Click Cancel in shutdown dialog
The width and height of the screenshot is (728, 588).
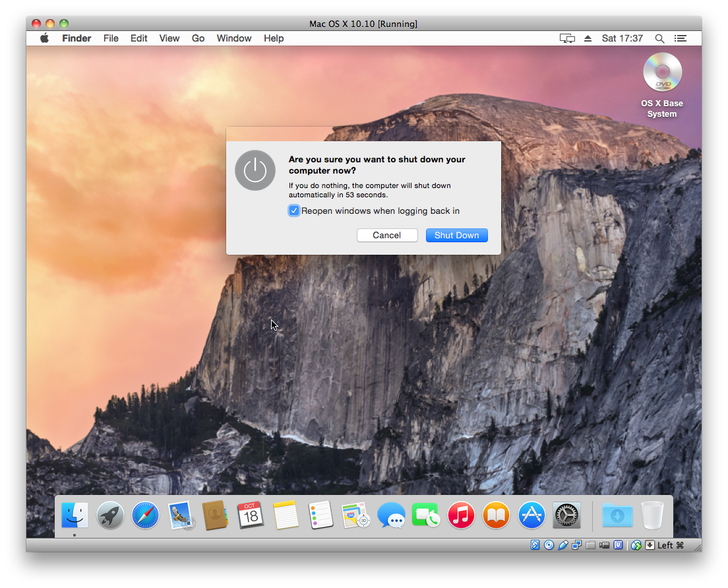click(386, 235)
